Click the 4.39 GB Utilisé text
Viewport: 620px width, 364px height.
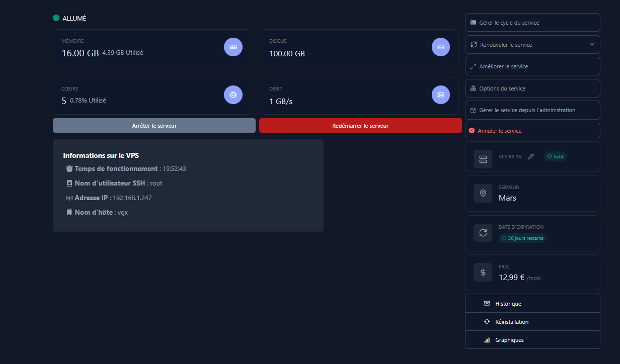click(x=123, y=52)
